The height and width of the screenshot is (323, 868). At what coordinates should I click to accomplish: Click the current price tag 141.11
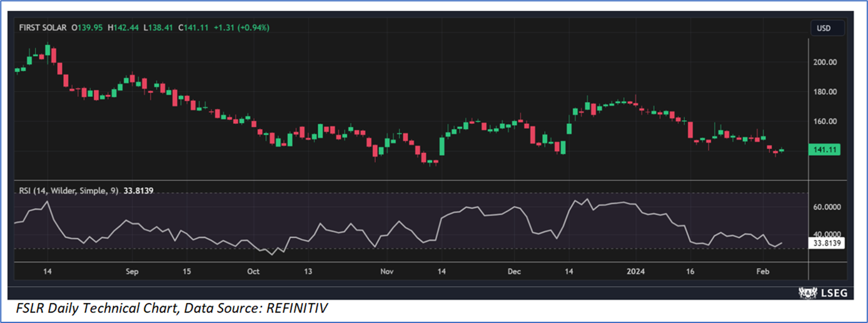[x=825, y=150]
